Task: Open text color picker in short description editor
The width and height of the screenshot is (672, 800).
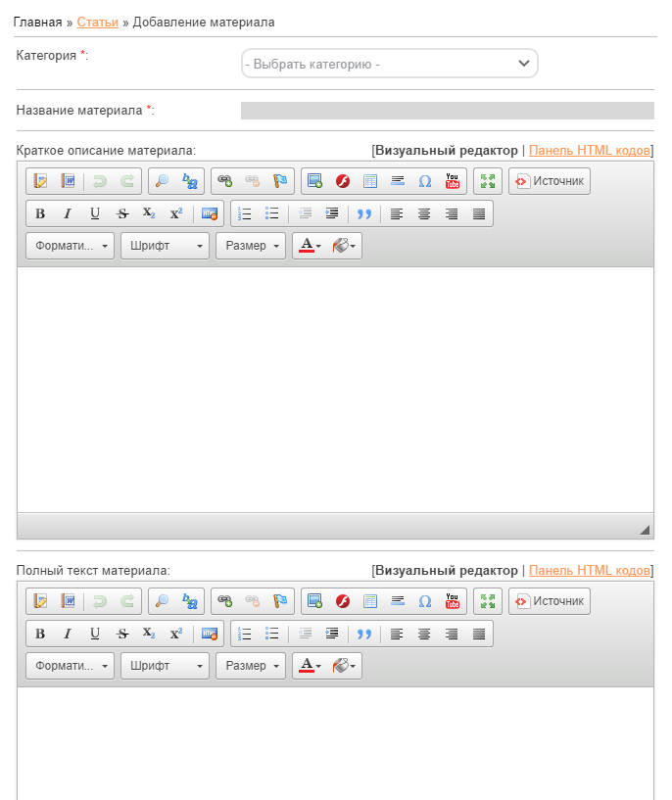Action: 310,246
